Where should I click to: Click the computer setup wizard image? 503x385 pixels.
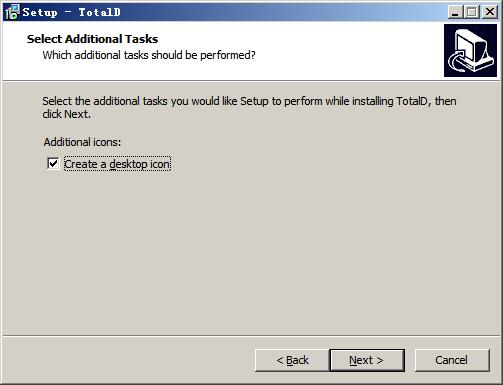470,50
